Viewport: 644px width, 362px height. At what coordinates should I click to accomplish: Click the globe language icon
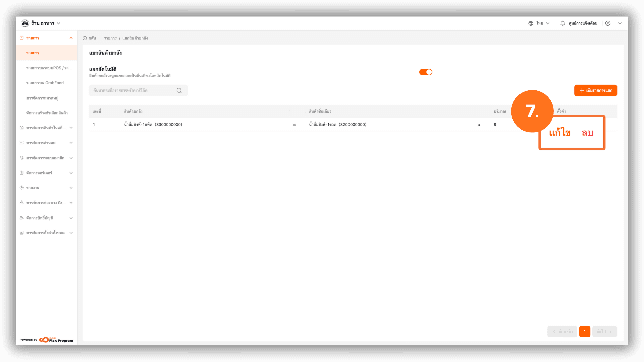pyautogui.click(x=531, y=23)
